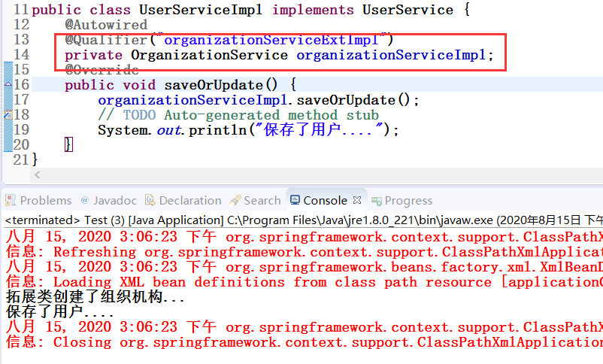Click console line "拓展类创建了组织机构..."
The width and height of the screenshot is (603, 364).
(95, 297)
